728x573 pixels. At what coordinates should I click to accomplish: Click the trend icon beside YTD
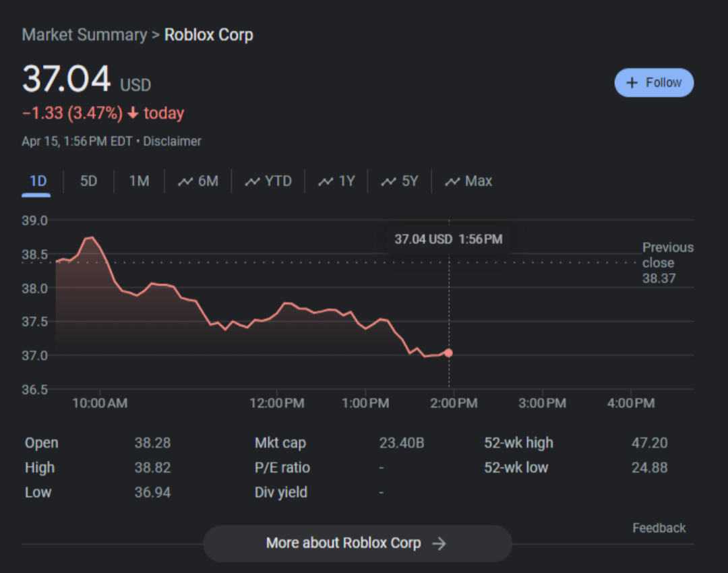pos(252,181)
